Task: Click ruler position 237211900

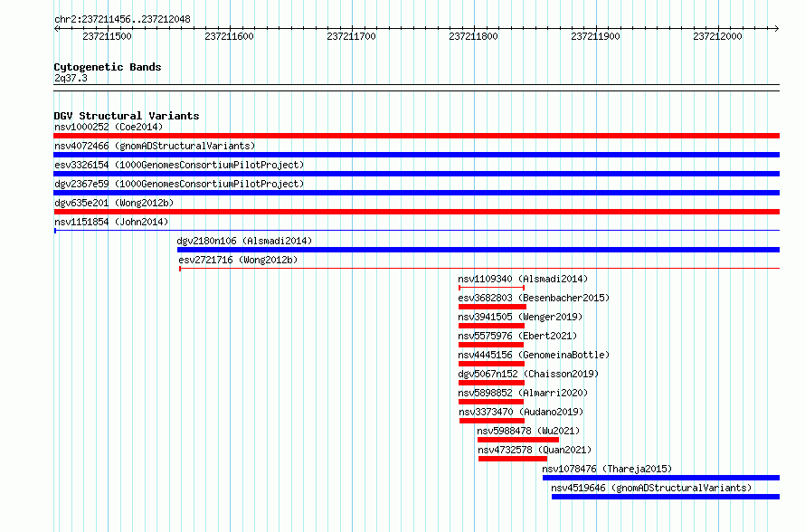Action: (x=595, y=36)
